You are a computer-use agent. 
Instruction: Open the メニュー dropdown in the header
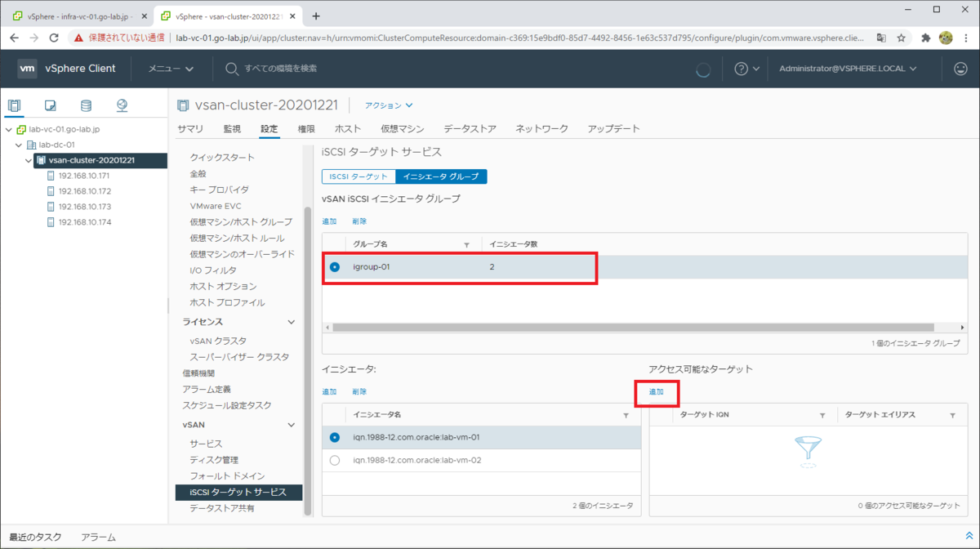tap(171, 69)
